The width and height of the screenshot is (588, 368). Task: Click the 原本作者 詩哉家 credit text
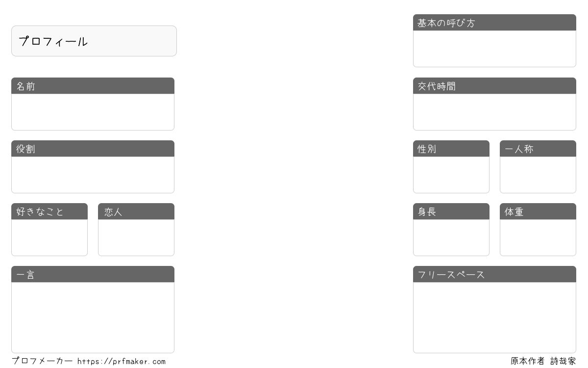pos(543,361)
